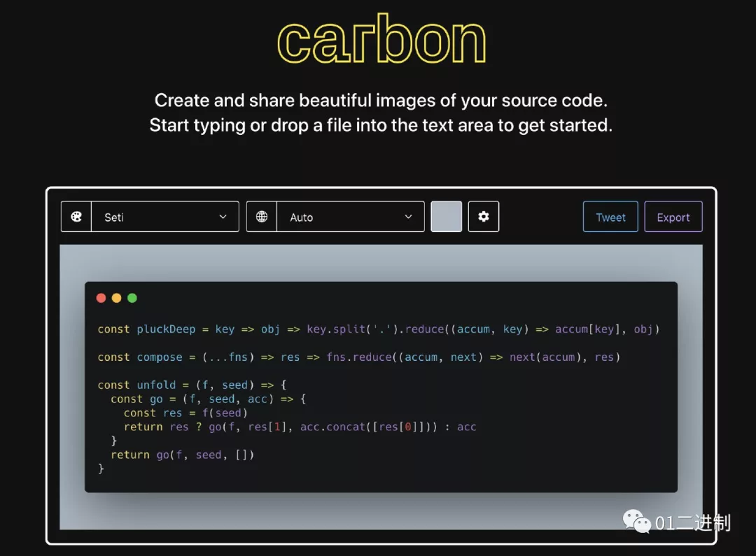Click 'acc.concat([res[0]]))' in code
This screenshot has width=756, height=556.
pos(369,427)
